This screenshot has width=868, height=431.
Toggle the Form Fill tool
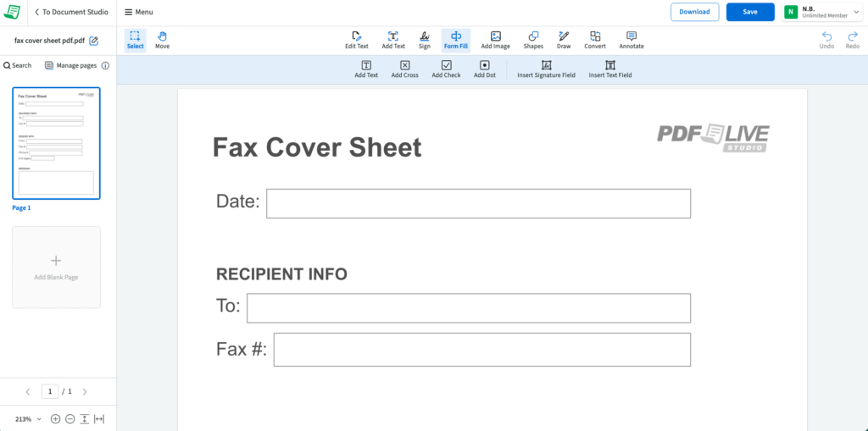[455, 41]
